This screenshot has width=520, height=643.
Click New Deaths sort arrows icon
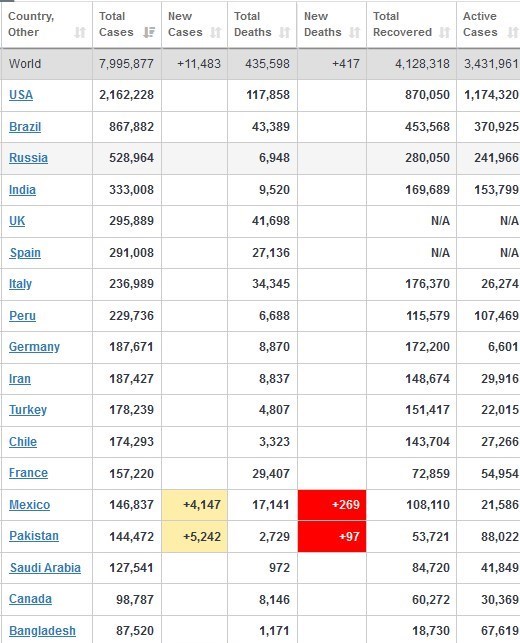coord(354,32)
